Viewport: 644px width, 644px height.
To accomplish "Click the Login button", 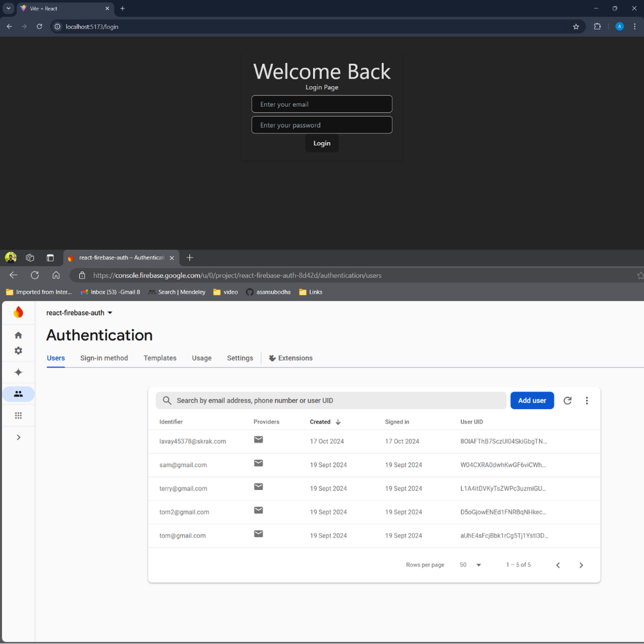I will tap(321, 143).
